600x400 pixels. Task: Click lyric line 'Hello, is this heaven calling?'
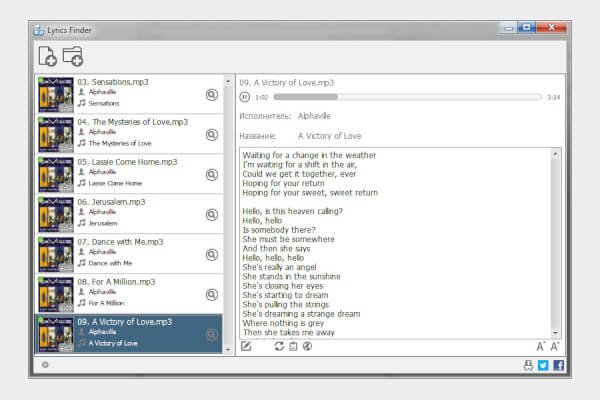pos(293,211)
